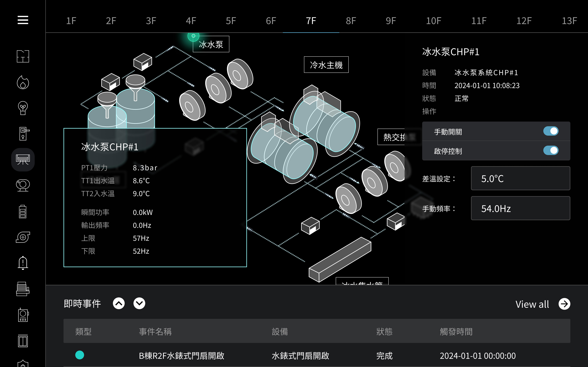Collapse 即時事件 with the up chevron

[119, 303]
